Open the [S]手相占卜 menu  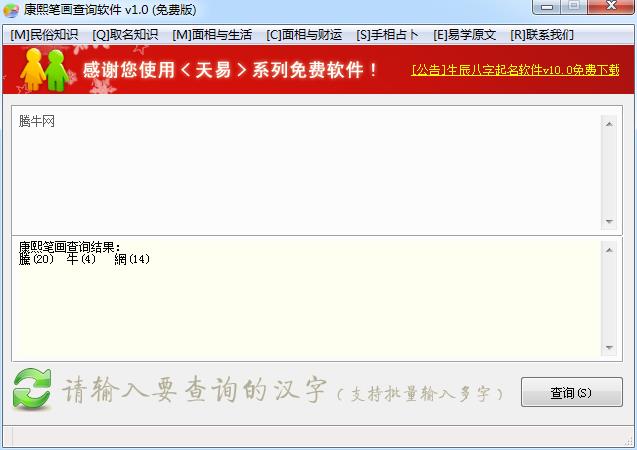tap(387, 35)
